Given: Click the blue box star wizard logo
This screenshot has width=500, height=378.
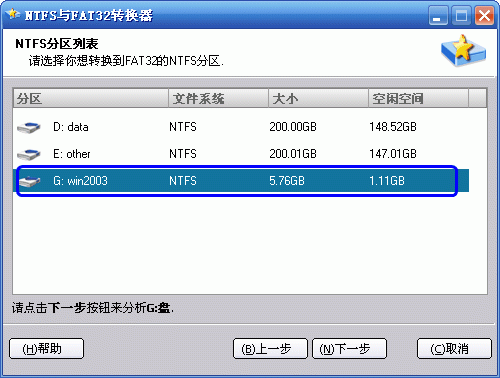Looking at the screenshot, I should (463, 51).
